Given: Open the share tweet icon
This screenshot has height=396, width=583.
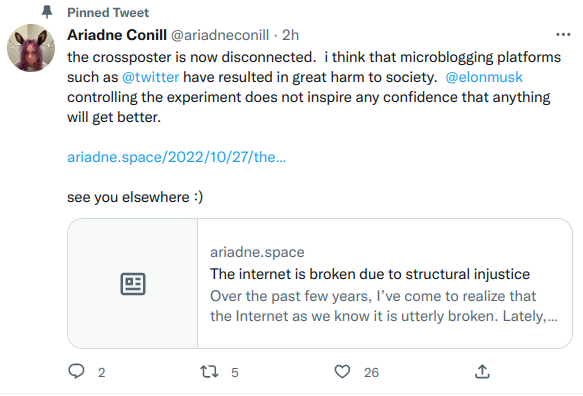Looking at the screenshot, I should coord(482,371).
